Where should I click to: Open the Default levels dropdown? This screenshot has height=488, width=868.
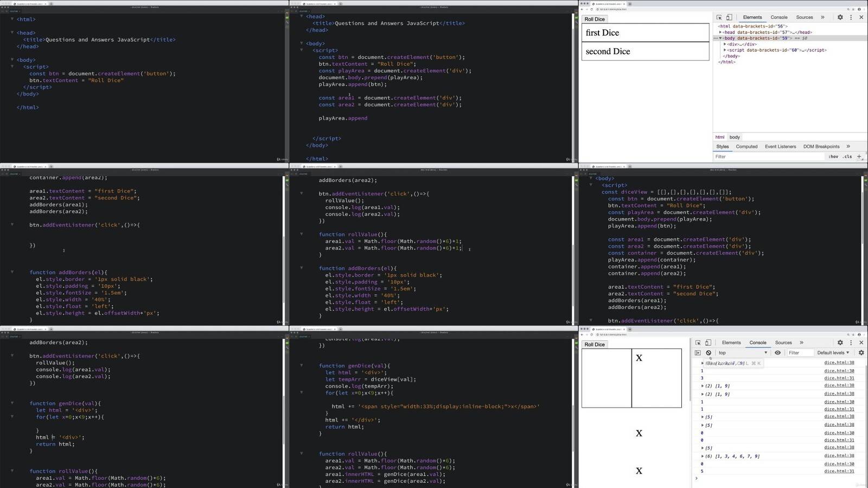pyautogui.click(x=833, y=353)
